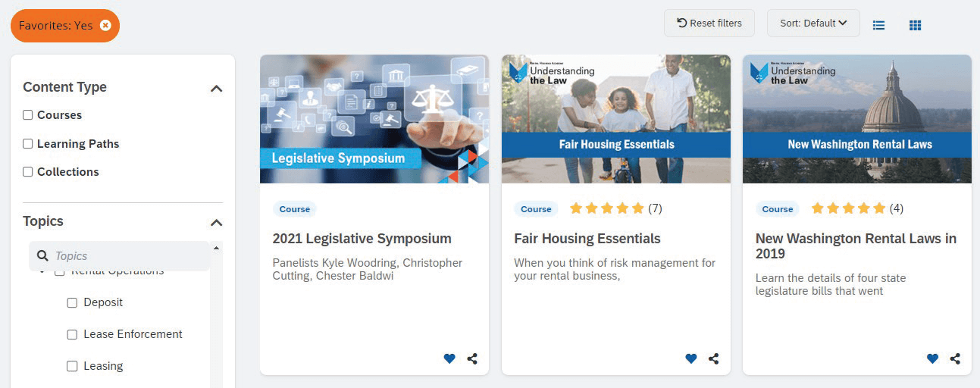
Task: Enable the Courses content type checkbox
Action: 28,115
